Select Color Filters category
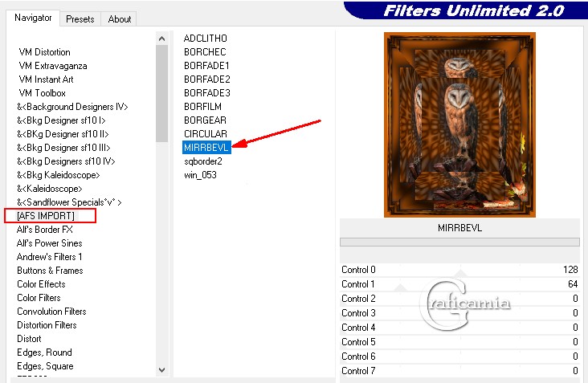This screenshot has width=588, height=383. 39,298
